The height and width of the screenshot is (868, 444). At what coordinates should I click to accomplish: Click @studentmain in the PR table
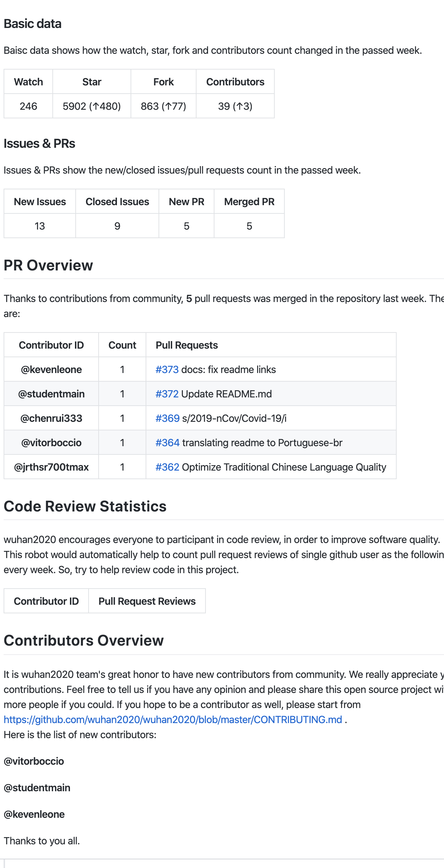(x=51, y=394)
